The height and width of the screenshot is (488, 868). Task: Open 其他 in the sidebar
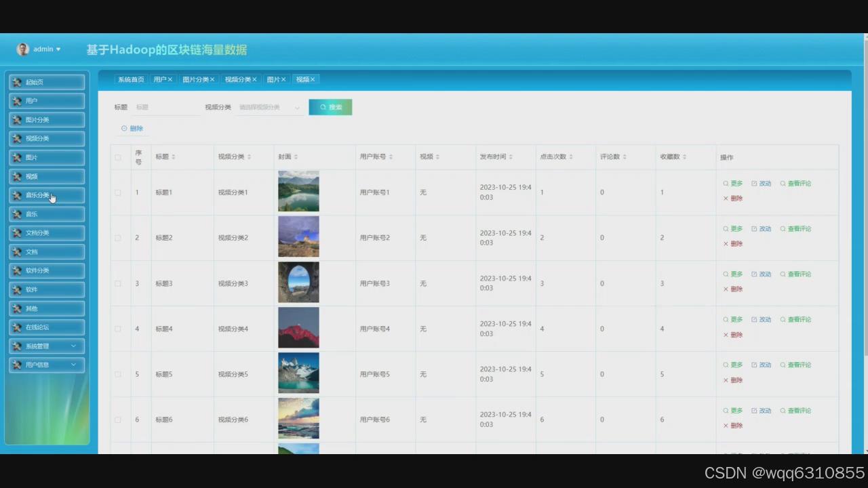[x=47, y=308]
